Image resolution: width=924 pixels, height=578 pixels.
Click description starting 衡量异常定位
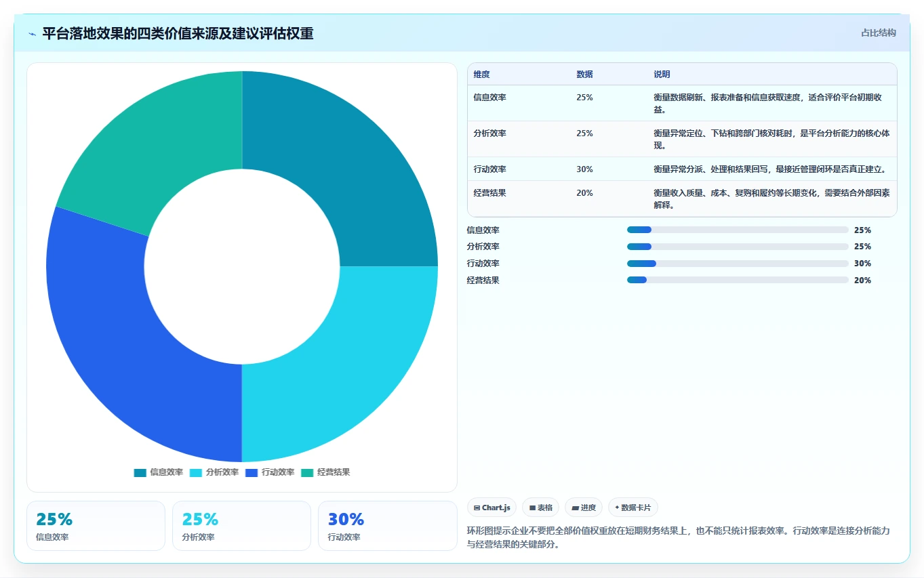tap(771, 140)
